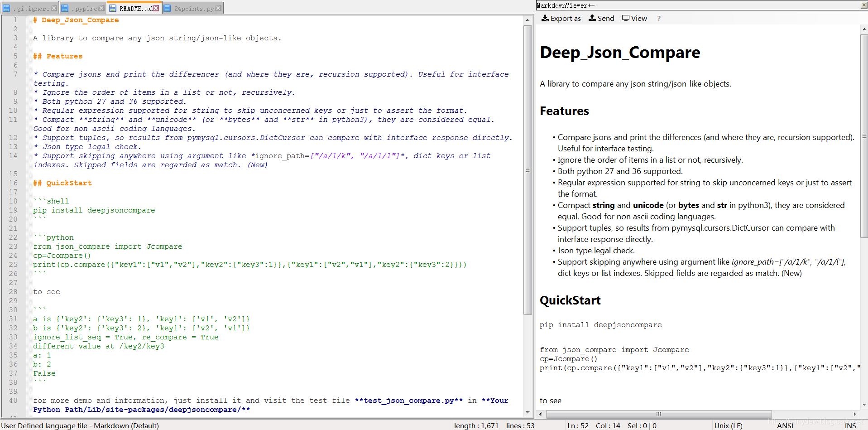Click the editor scroll-down arrow
The image size is (868, 430).
tap(528, 412)
